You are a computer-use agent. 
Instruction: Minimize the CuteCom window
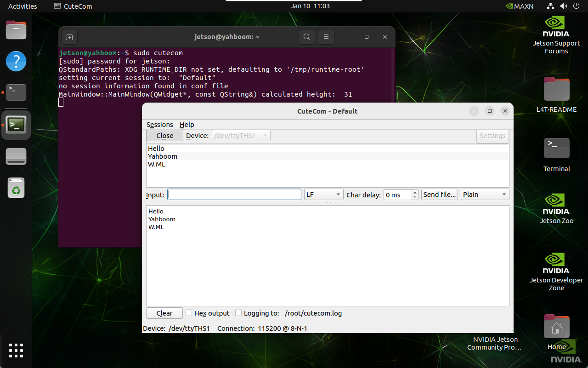(475, 111)
